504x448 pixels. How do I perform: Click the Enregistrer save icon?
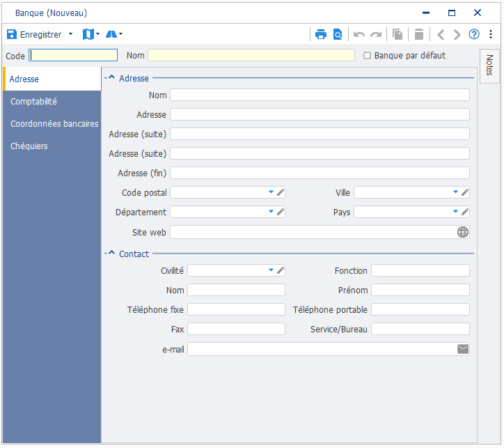pyautogui.click(x=12, y=34)
